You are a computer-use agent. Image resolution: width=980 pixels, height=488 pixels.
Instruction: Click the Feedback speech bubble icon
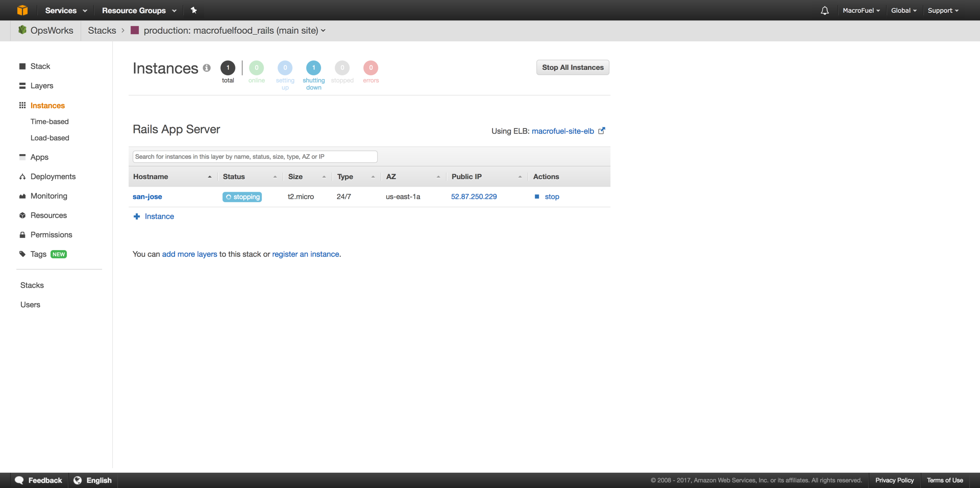point(19,480)
